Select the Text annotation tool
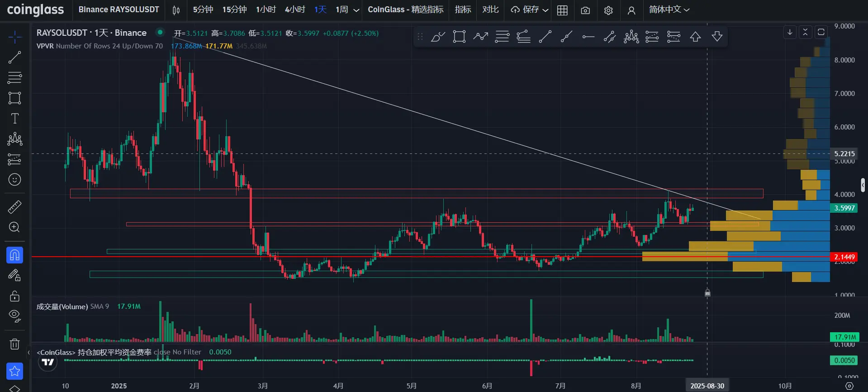 tap(14, 119)
